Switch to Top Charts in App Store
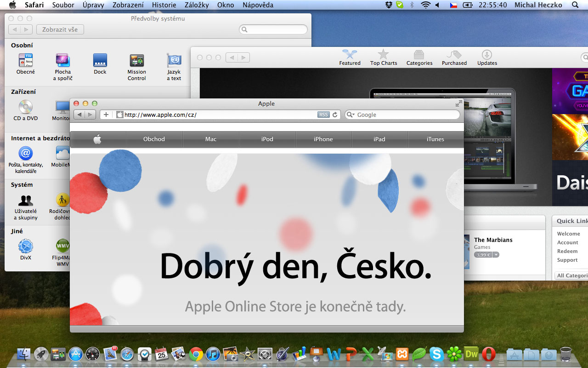Viewport: 588px width, 368px height. 384,57
